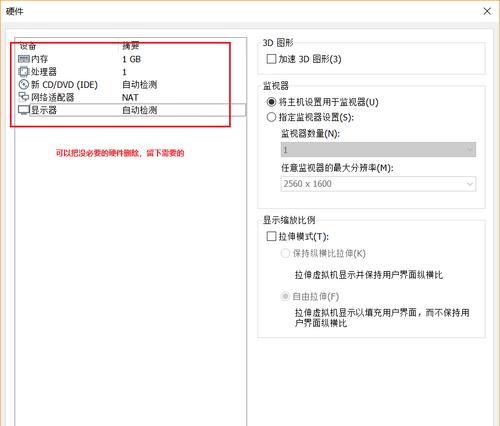This screenshot has width=500, height=426.
Task: Select the 新 CD/DVD (IDE) row
Action: coord(132,84)
